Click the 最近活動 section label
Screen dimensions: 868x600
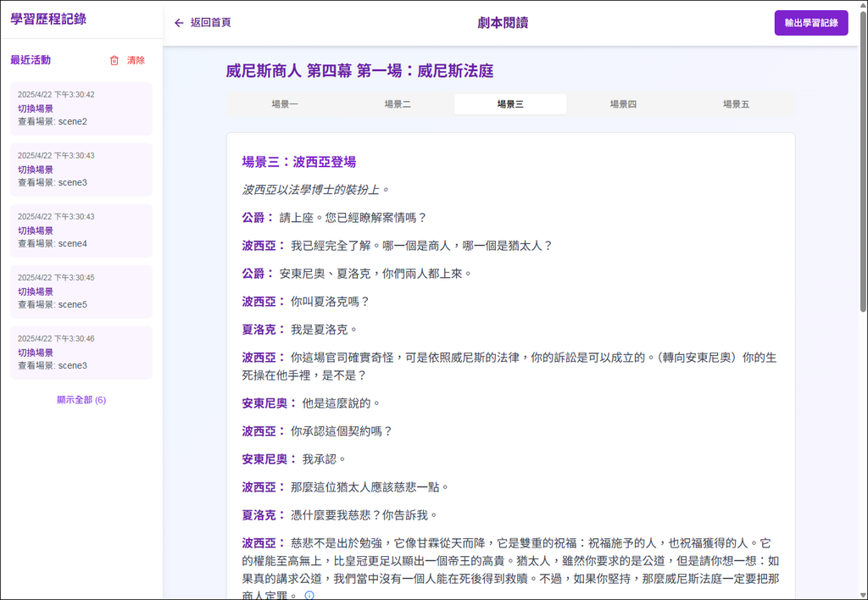point(31,60)
